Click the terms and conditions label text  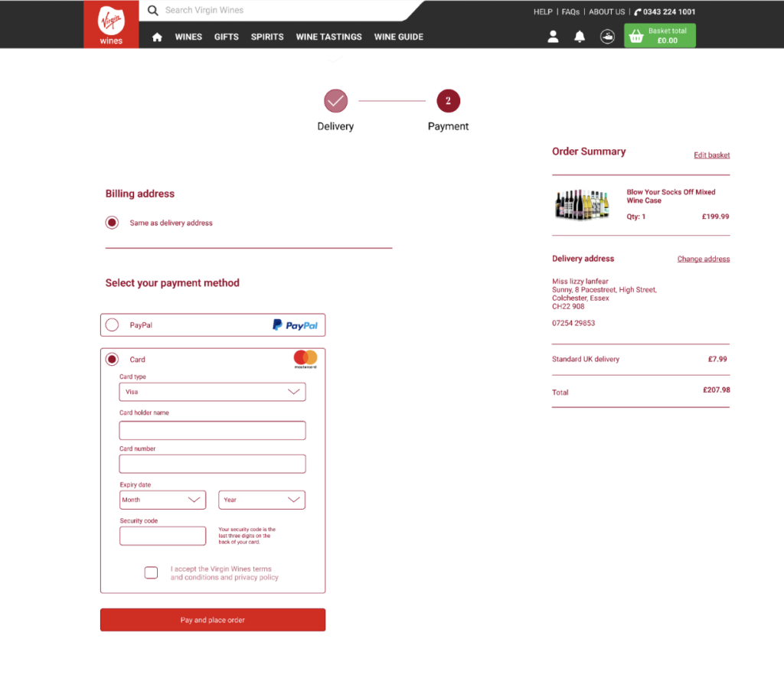tap(224, 573)
